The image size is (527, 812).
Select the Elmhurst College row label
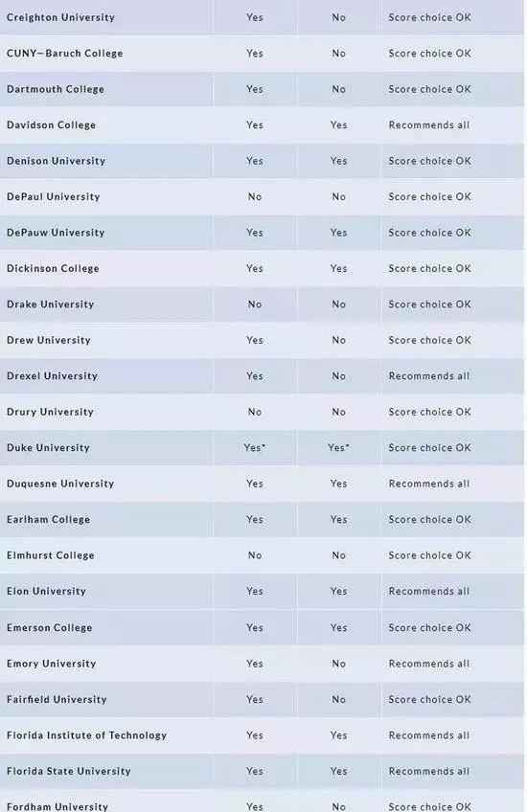click(x=50, y=555)
